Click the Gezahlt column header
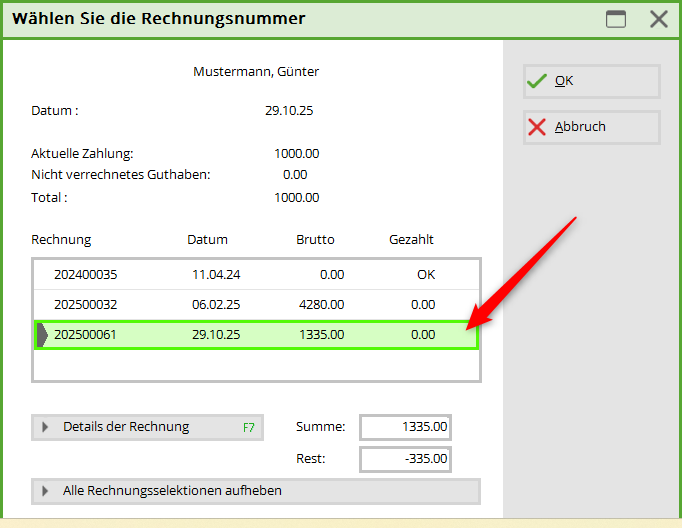682x528 pixels. 411,240
